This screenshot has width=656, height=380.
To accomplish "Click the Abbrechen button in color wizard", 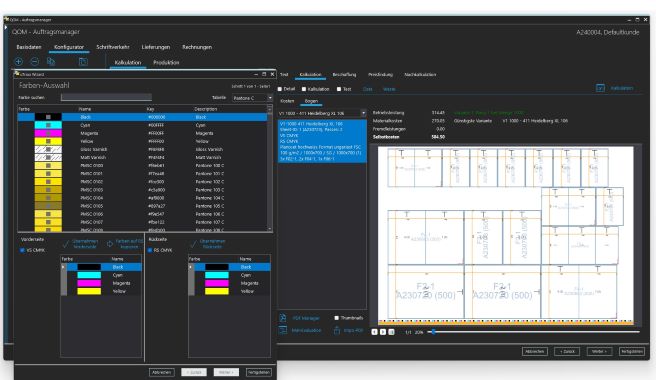I will coord(162,372).
